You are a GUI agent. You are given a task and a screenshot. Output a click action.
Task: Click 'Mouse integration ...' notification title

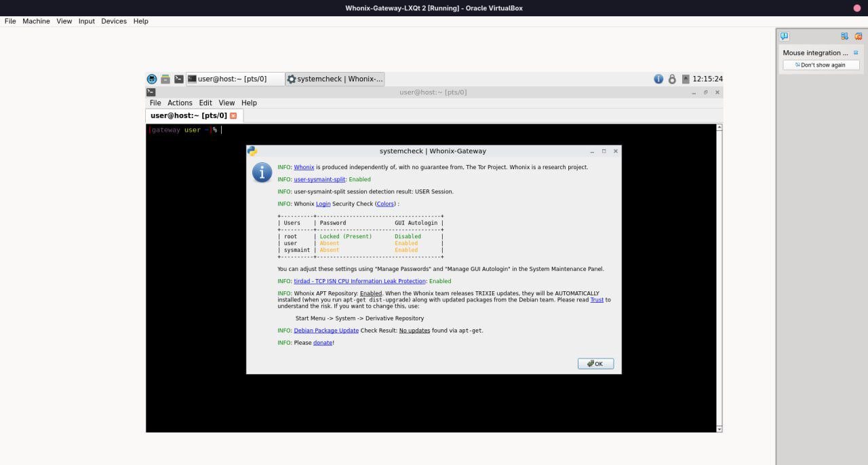pyautogui.click(x=815, y=53)
